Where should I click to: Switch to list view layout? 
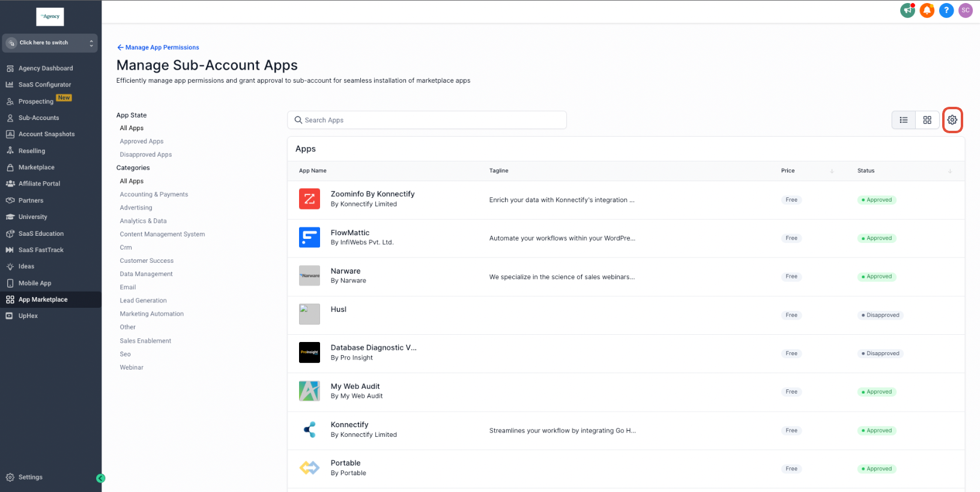tap(904, 120)
